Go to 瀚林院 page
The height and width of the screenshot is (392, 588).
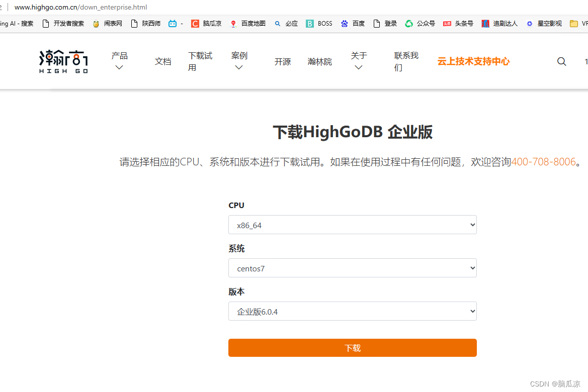click(319, 61)
